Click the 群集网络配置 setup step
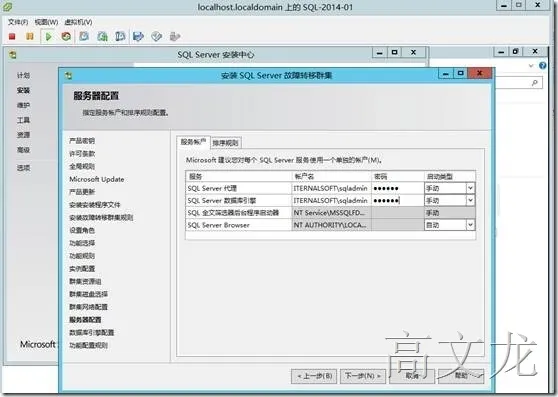This screenshot has height=397, width=558. 88,307
